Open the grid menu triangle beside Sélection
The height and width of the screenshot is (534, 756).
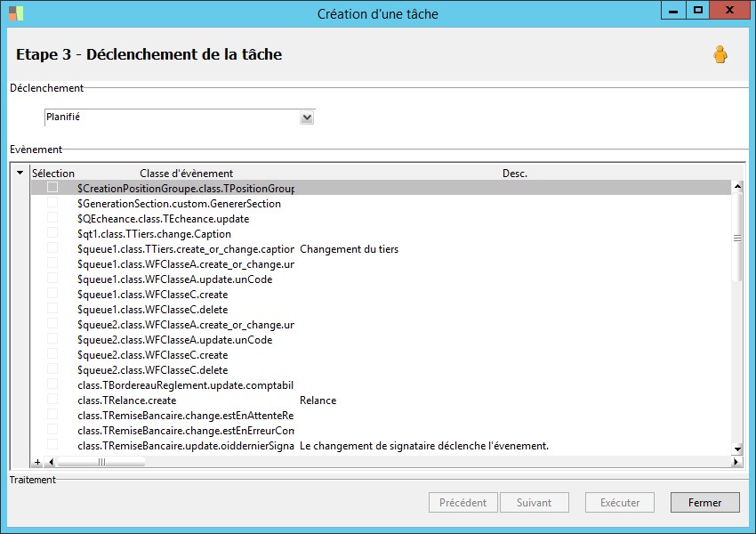click(20, 173)
